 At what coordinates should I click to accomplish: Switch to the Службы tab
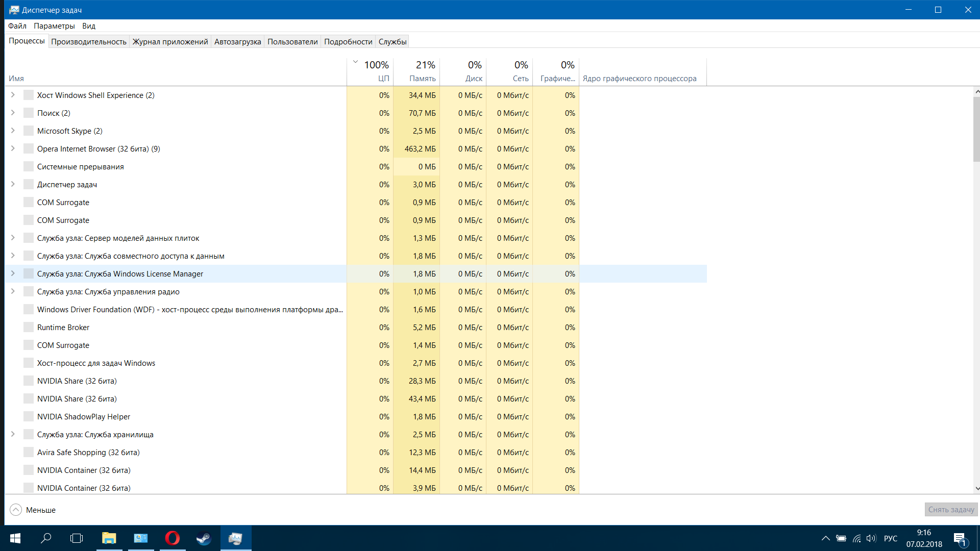[x=393, y=42]
